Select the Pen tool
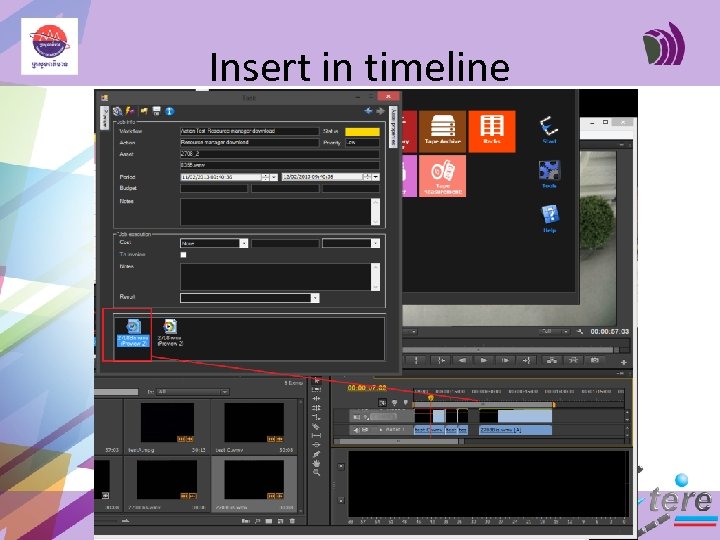Screen dimensions: 720x540 click(x=316, y=454)
